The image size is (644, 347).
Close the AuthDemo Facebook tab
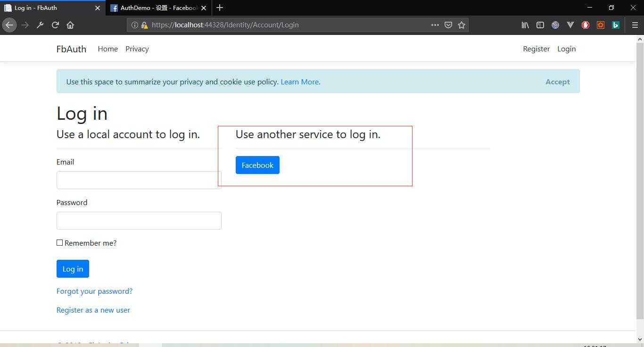pyautogui.click(x=204, y=8)
